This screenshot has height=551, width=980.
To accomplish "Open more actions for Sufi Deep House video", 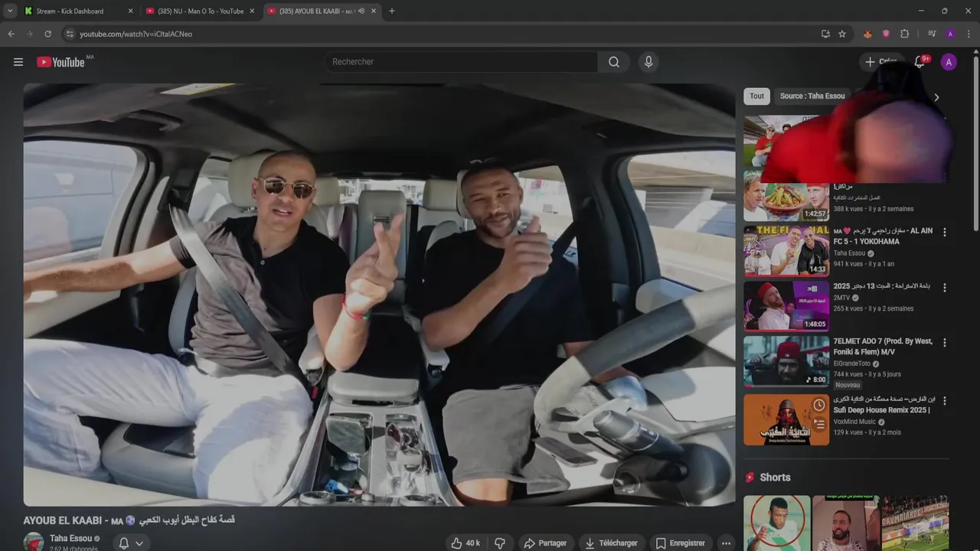I will pyautogui.click(x=944, y=401).
